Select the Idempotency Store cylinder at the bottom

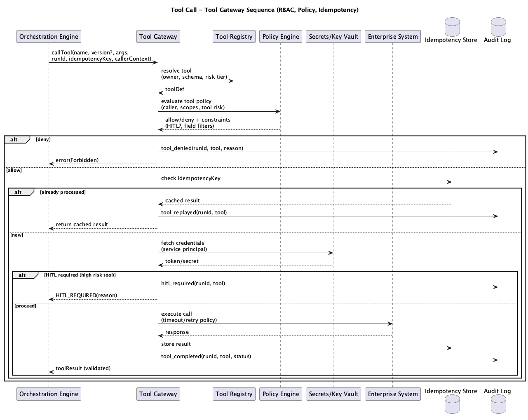(x=452, y=404)
